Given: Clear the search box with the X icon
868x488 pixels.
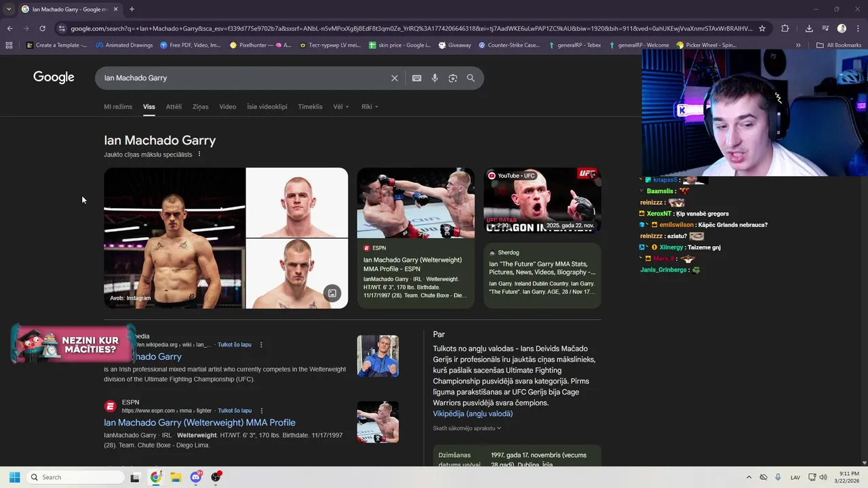Looking at the screenshot, I should 394,78.
